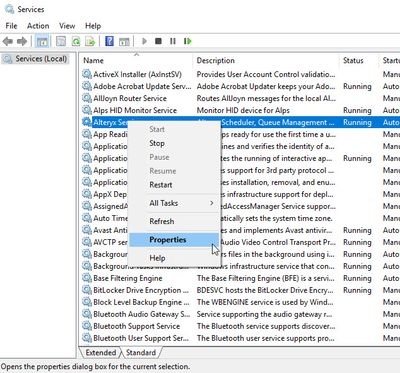Click the gear icon beside Base Filtering Engine
Image resolution: width=400 pixels, height=373 pixels.
[87, 278]
